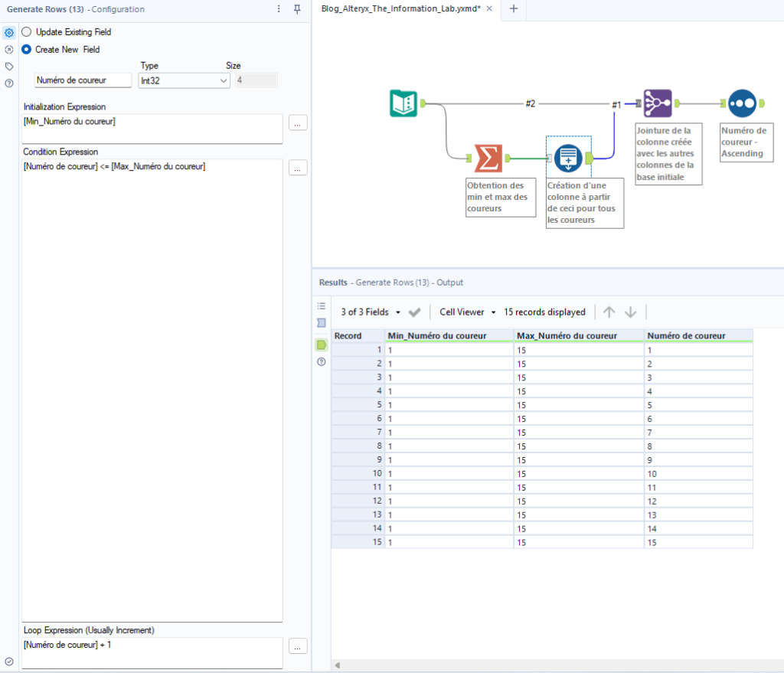The height and width of the screenshot is (673, 784).
Task: Click the Results horizontal scrollbar left arrow
Action: point(338,665)
